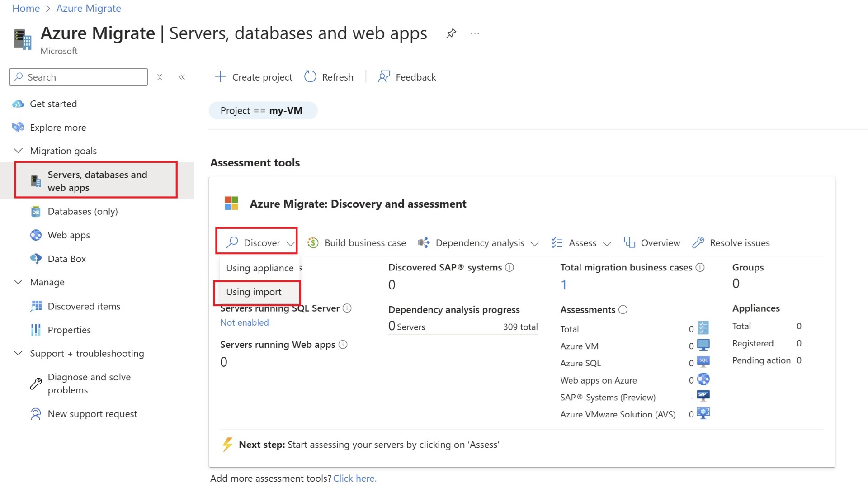Screen dimensions: 868x488
Task: Open the ellipsis more options menu
Action: 475,33
